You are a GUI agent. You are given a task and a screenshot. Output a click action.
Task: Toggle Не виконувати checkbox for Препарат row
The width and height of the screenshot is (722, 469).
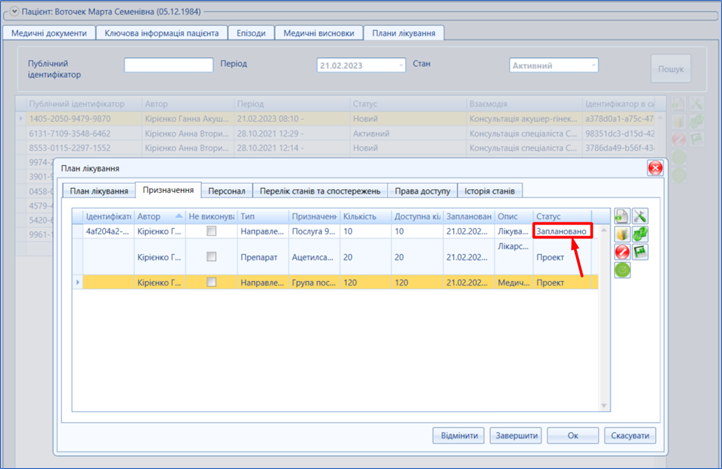pos(211,257)
